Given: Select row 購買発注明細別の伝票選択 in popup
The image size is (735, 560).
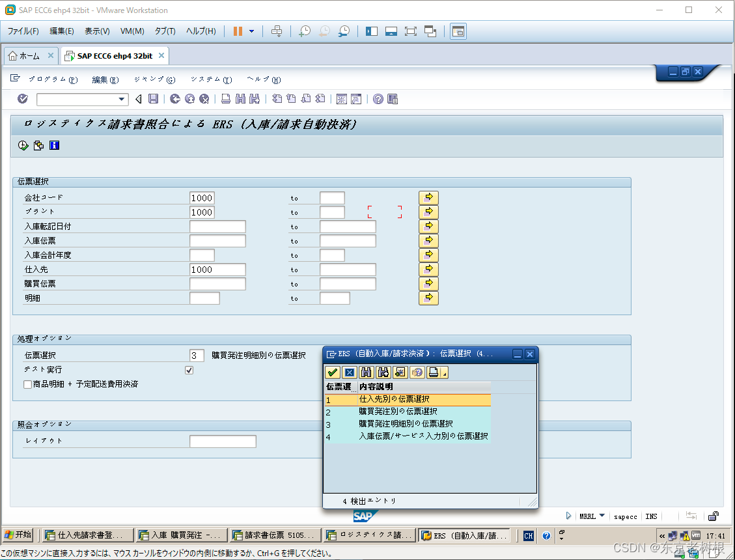Looking at the screenshot, I should pos(408,424).
